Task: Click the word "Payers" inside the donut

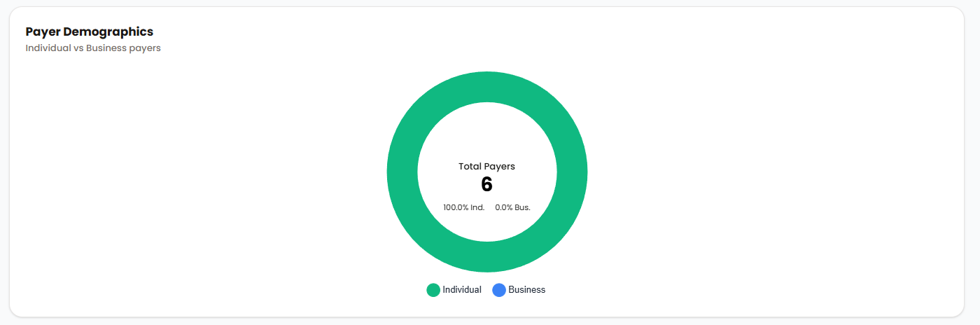Action: tap(500, 167)
